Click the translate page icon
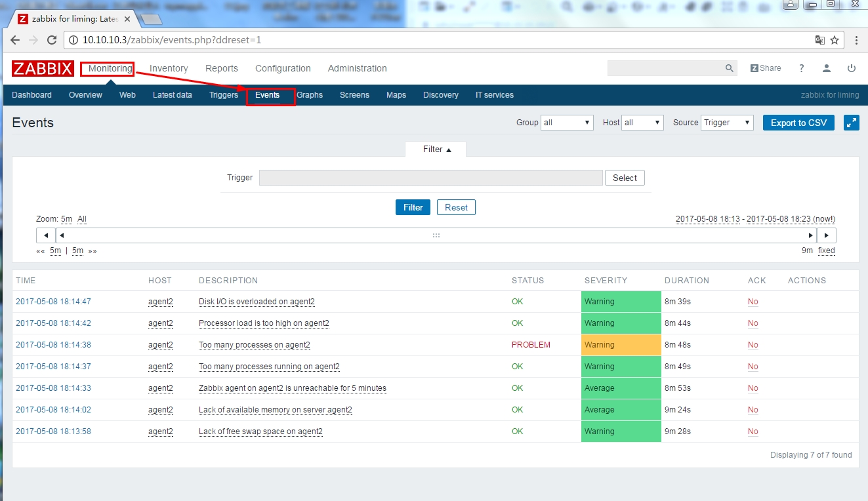Screen dimensions: 868x501 819,40
